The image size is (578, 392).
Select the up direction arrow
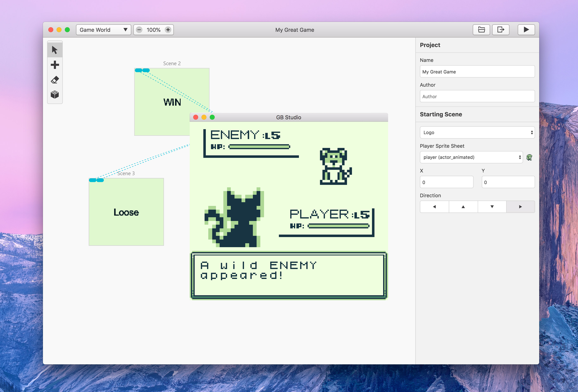click(x=462, y=207)
